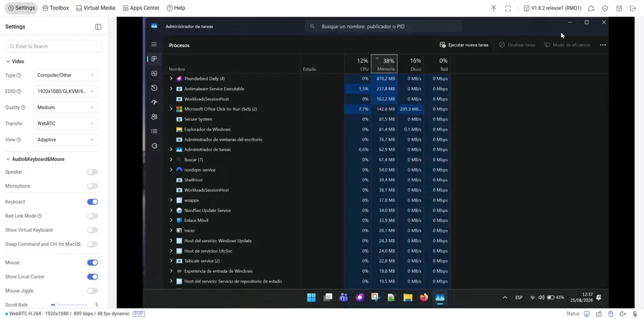Click the logout exit icon in top bar

[x=633, y=8]
